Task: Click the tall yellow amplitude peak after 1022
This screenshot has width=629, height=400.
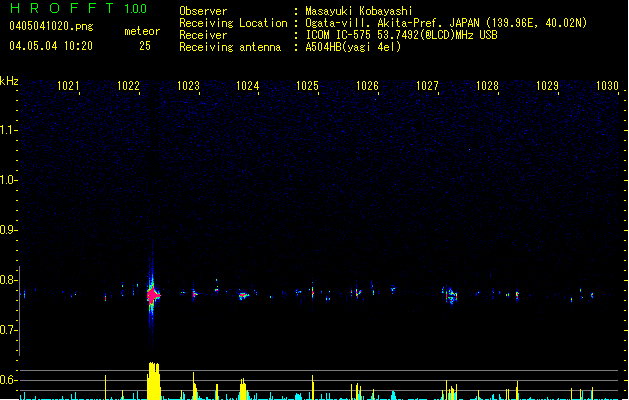Action: (154, 381)
